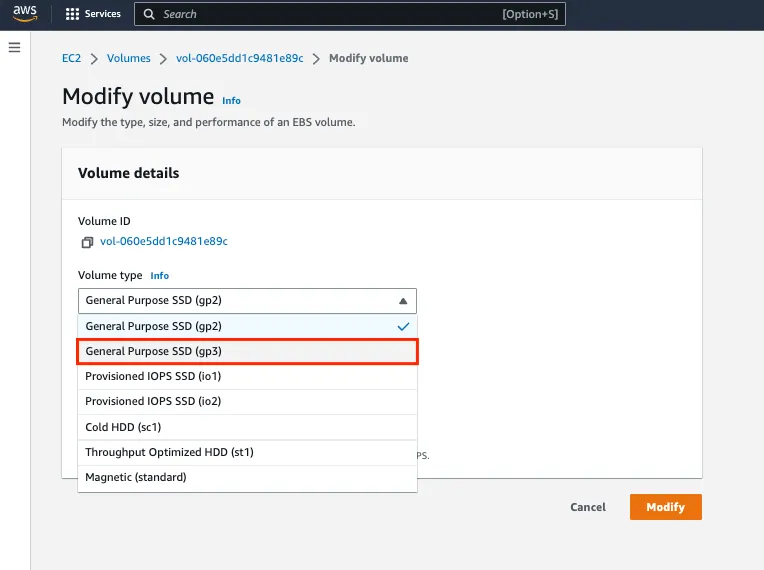Go to the Volumes breadcrumb

129,58
